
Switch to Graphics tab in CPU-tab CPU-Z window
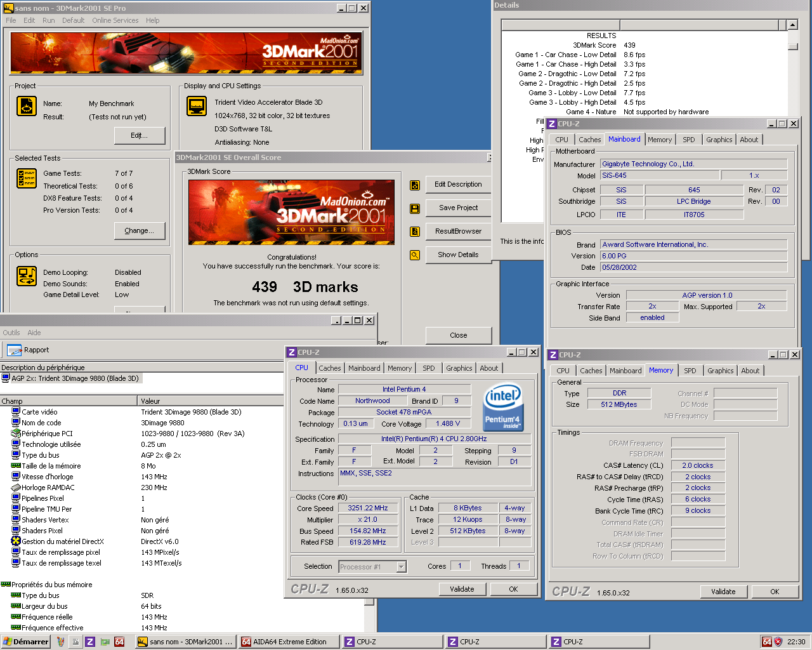[x=459, y=368]
